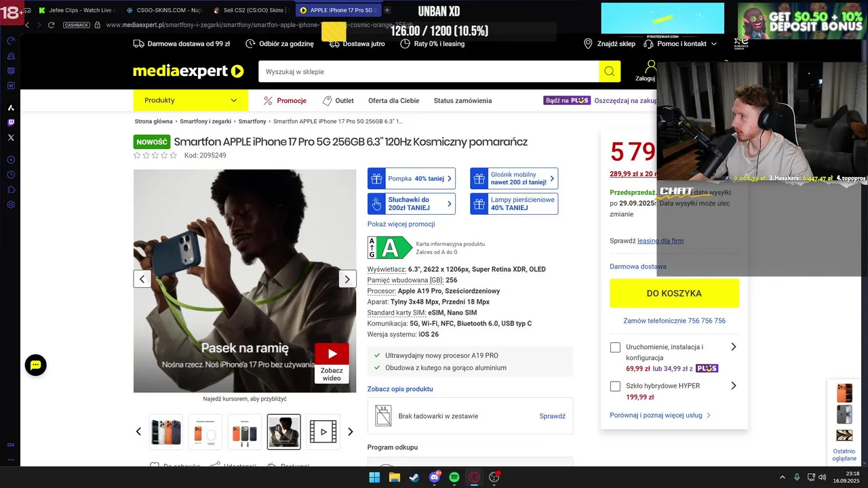Click the yellow search magnifier button
This screenshot has height=488, width=868.
pos(610,71)
